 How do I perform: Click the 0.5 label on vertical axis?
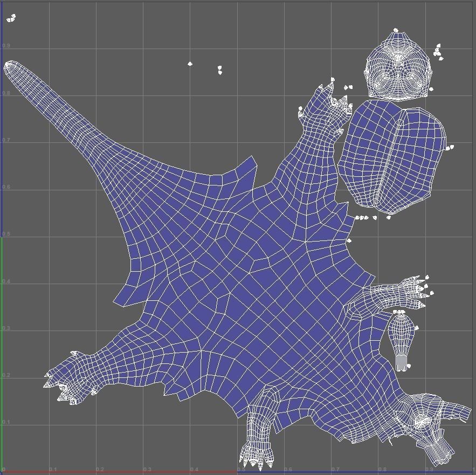(x=6, y=234)
